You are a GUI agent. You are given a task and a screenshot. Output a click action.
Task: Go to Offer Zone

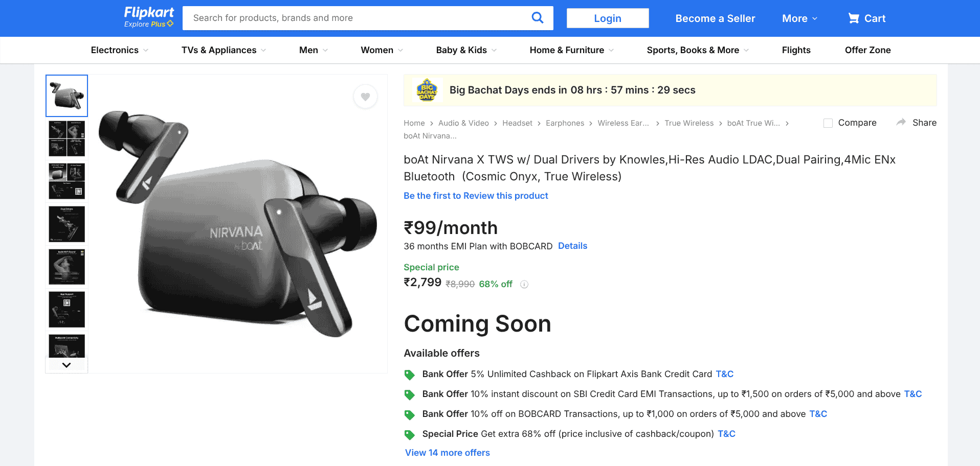coord(867,50)
